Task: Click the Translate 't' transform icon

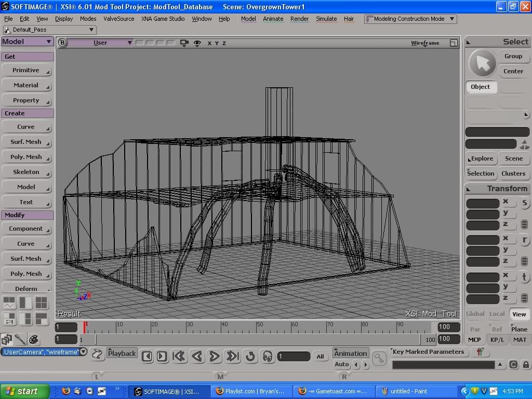Action: tap(525, 277)
